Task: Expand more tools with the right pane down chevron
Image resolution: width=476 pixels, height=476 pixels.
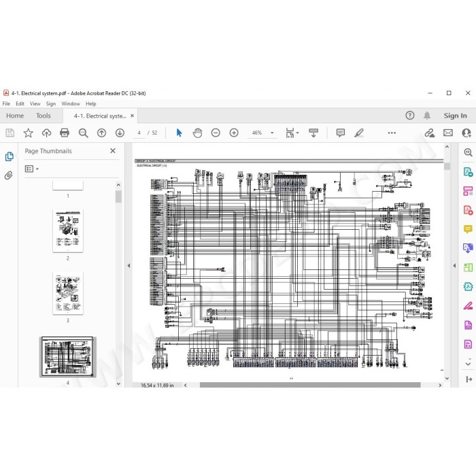Action: (x=468, y=363)
